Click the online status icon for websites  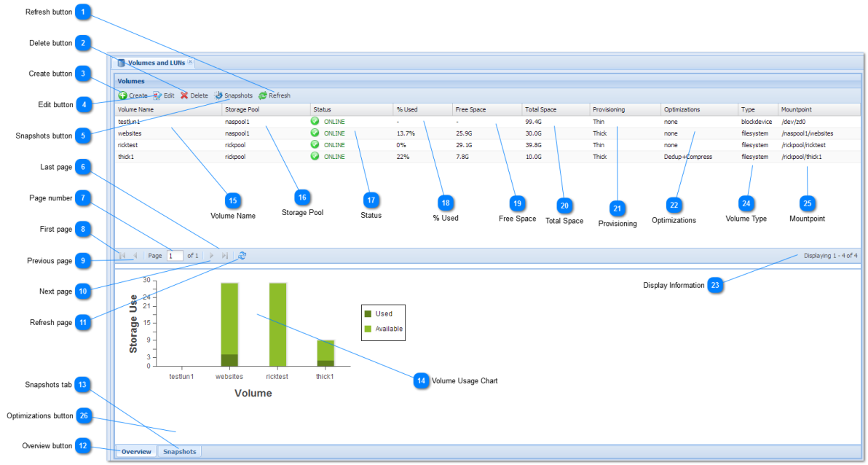[x=315, y=133]
